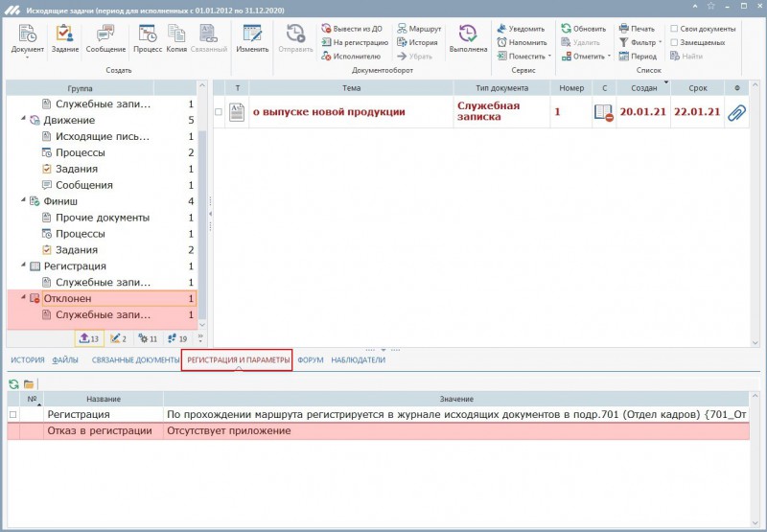Collapse the Регистрация tree group

[23, 265]
